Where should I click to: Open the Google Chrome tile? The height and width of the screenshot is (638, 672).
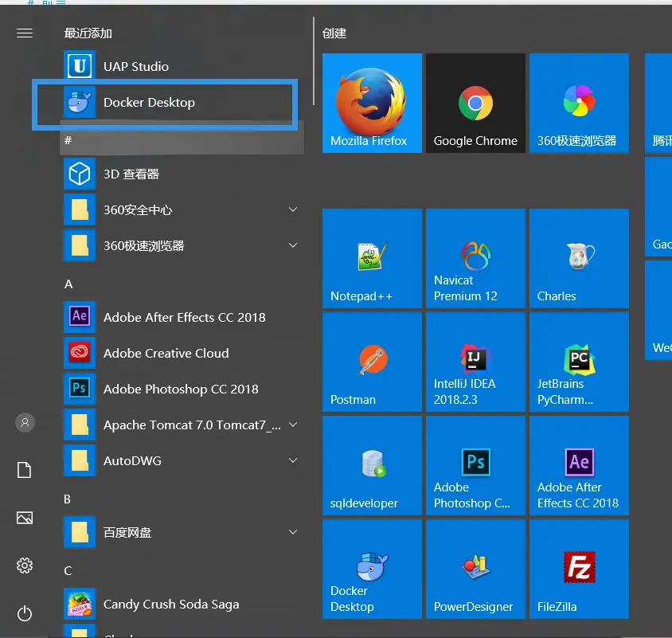pos(475,103)
